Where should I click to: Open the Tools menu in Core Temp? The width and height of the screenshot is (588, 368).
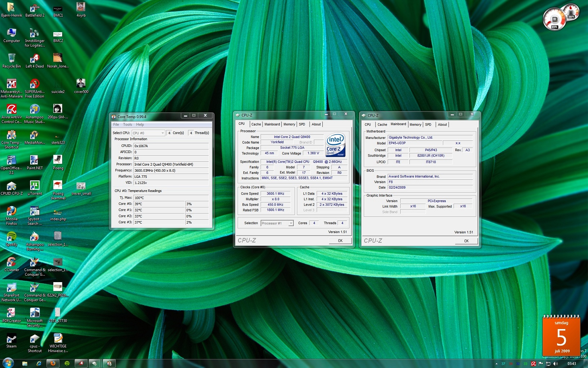[x=128, y=124]
